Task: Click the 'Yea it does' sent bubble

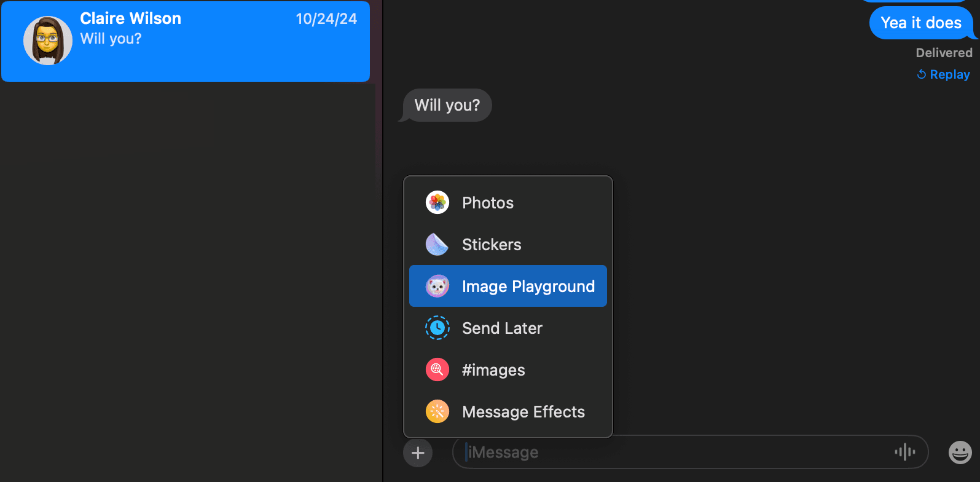Action: click(x=921, y=23)
